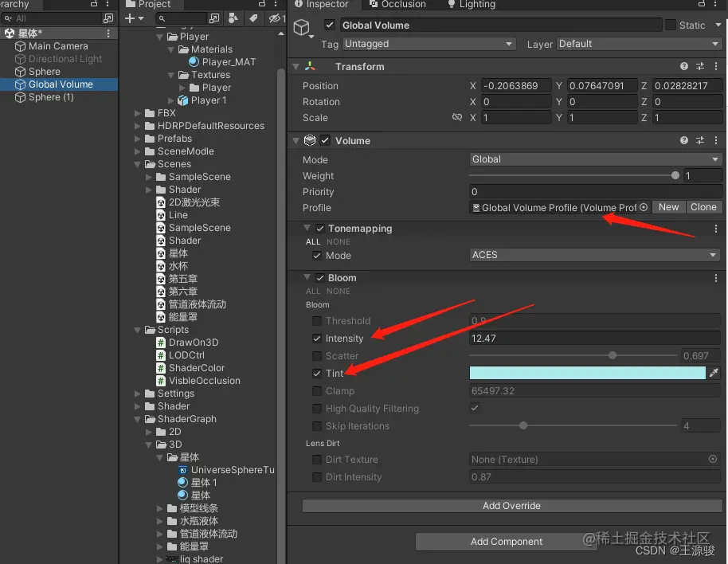Click the Add Component button

(x=507, y=541)
